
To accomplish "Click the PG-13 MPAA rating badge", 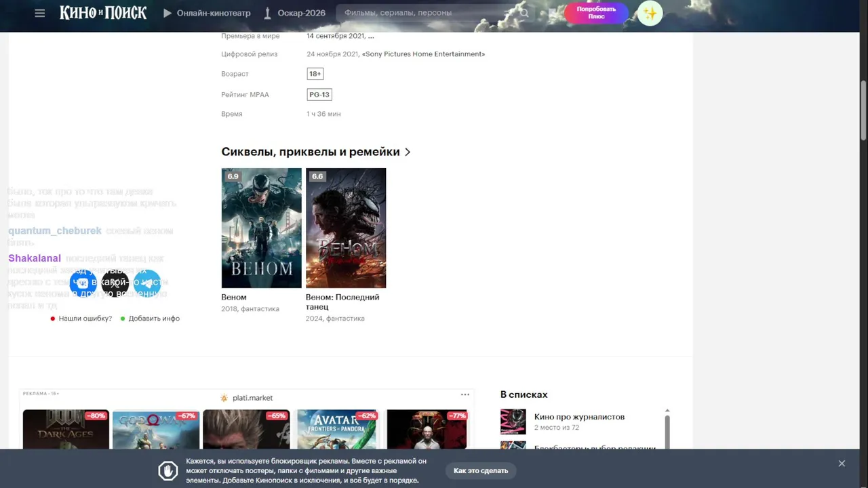I will [x=319, y=95].
